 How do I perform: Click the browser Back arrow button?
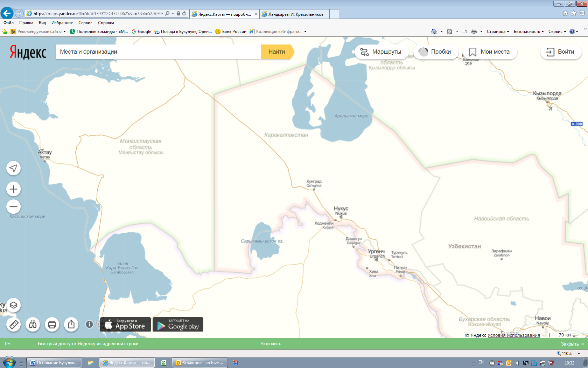point(7,13)
